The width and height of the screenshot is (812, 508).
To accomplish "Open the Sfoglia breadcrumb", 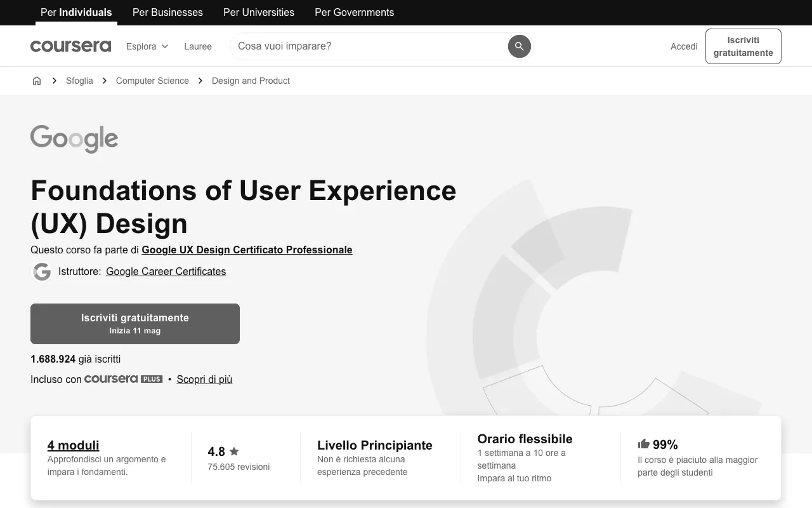I will click(79, 81).
